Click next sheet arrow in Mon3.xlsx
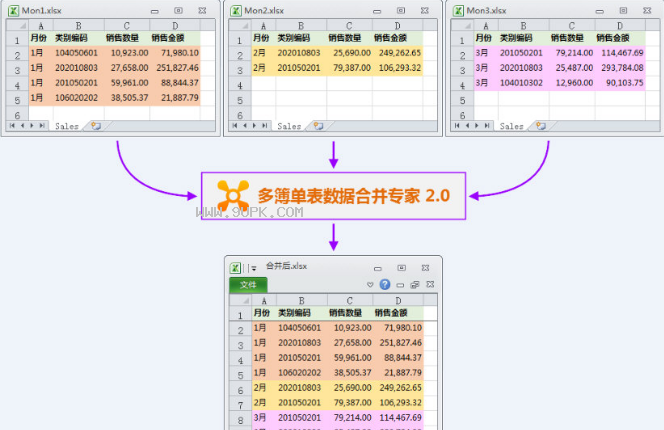Screen dimensions: 664x430 tap(476, 126)
